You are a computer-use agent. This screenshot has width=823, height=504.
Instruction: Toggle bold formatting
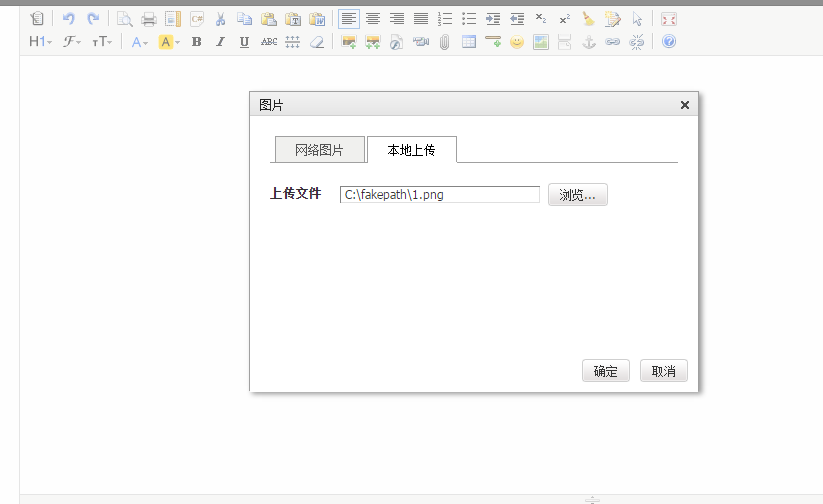[x=196, y=41]
